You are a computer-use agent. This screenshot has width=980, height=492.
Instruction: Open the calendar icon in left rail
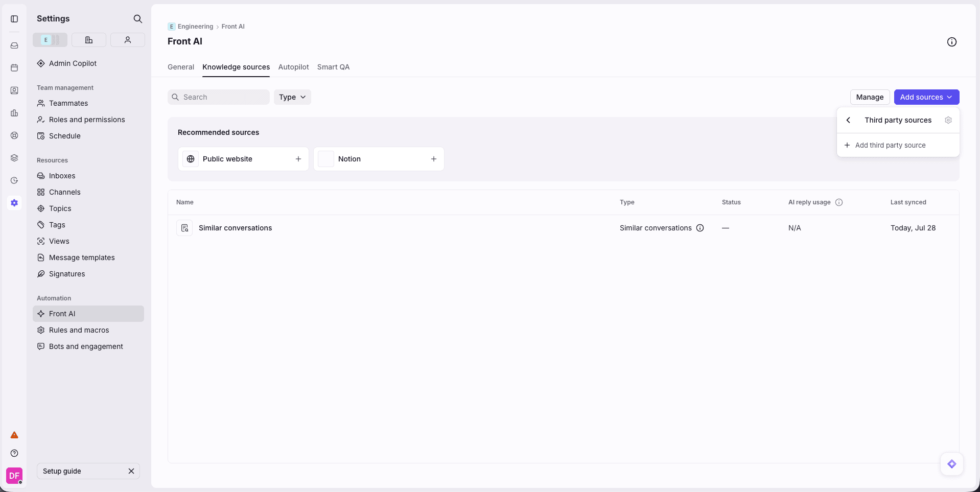tap(14, 68)
